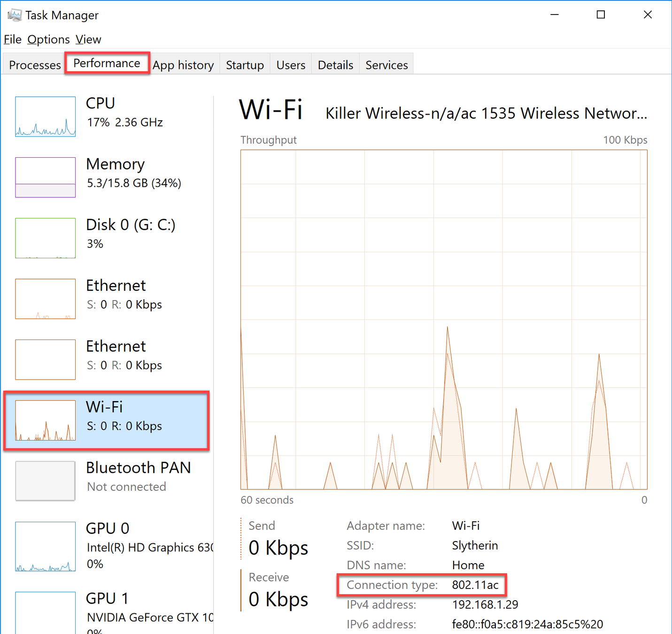The image size is (672, 634).
Task: Click the IPv6 address fe80::f0a5 value
Action: (x=527, y=624)
